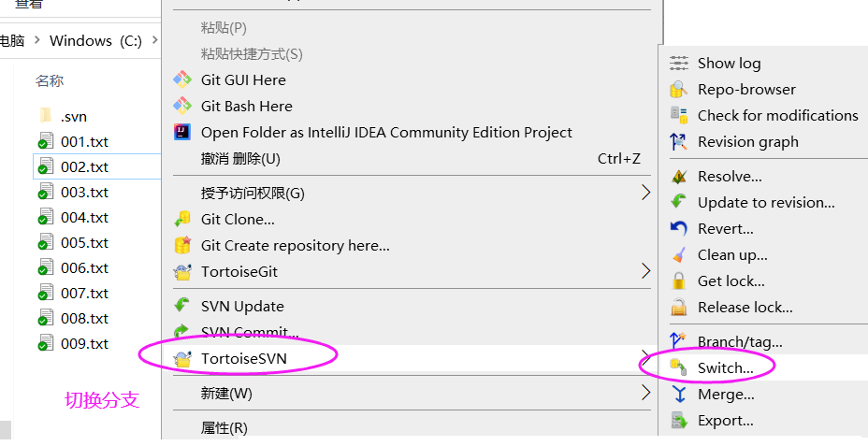Choose Switch... from the TortoiseSVN submenu

pos(725,368)
